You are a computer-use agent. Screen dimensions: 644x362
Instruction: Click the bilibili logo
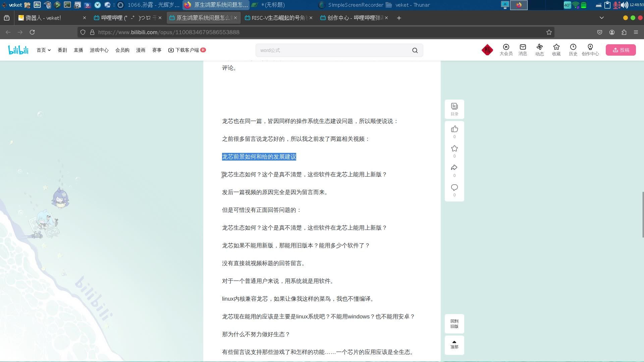(x=18, y=50)
